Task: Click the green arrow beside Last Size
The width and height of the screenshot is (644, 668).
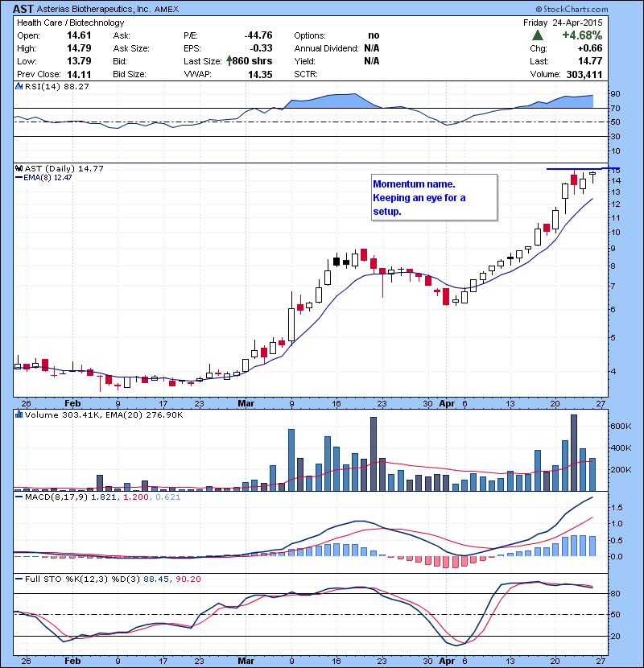Action: 230,61
